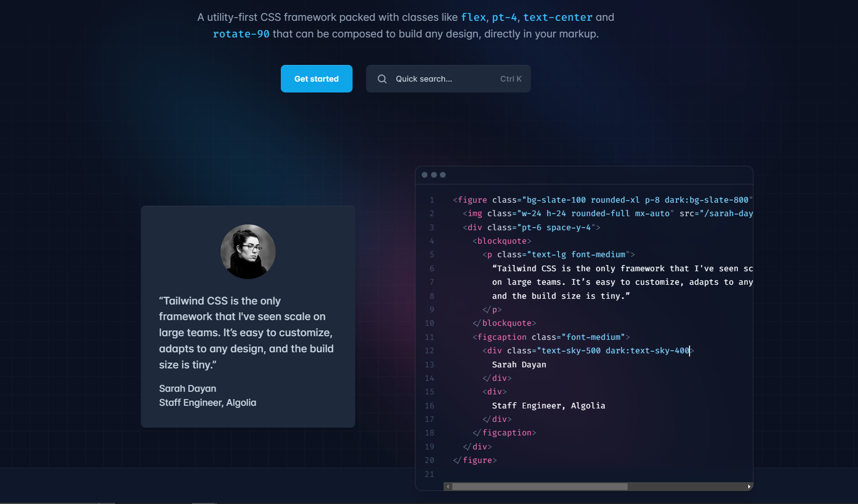Click the first dot in code window header
Image resolution: width=858 pixels, height=504 pixels.
coord(425,175)
